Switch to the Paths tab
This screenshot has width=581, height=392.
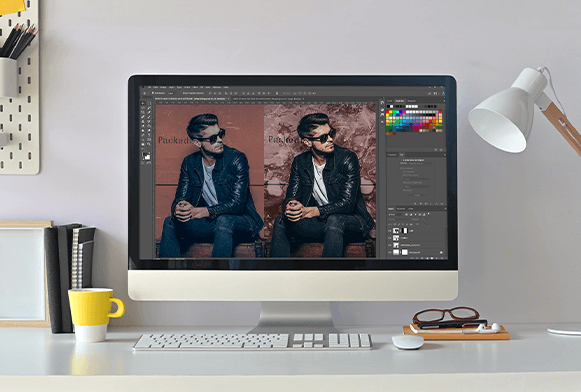pyautogui.click(x=411, y=209)
